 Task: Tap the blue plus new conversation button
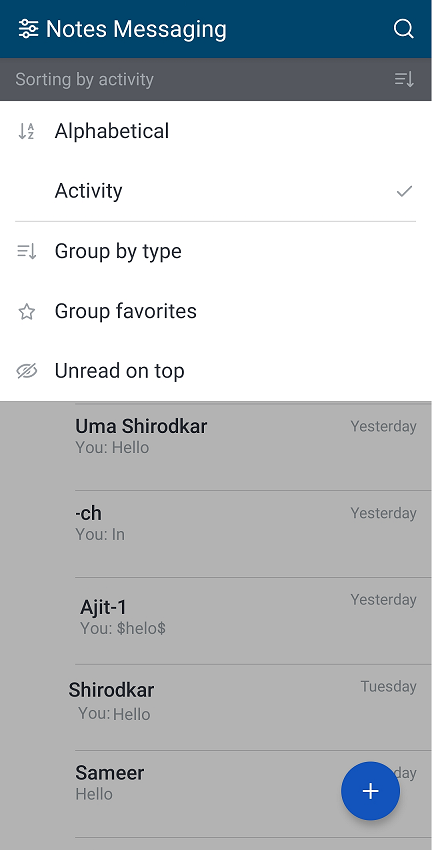tap(371, 791)
